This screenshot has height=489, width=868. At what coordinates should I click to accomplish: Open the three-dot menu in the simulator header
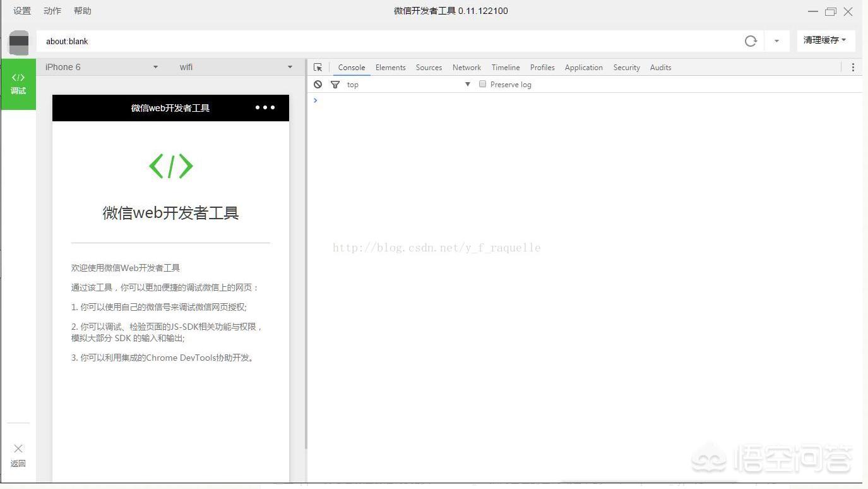coord(265,107)
